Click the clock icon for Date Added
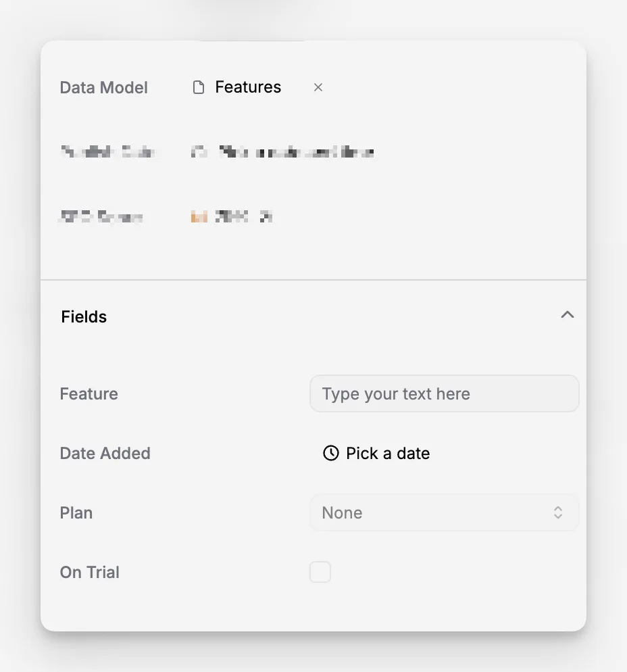Image resolution: width=627 pixels, height=672 pixels. pos(330,453)
